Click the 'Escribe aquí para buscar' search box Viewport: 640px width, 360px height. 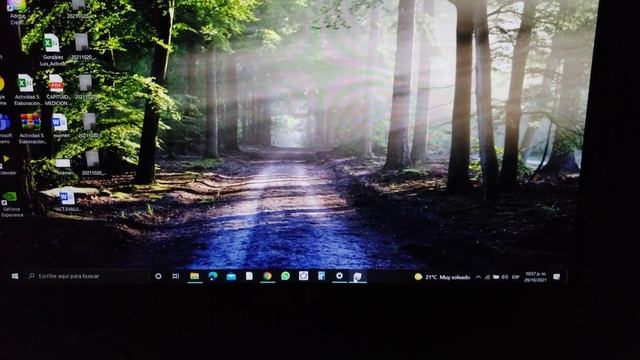point(87,276)
